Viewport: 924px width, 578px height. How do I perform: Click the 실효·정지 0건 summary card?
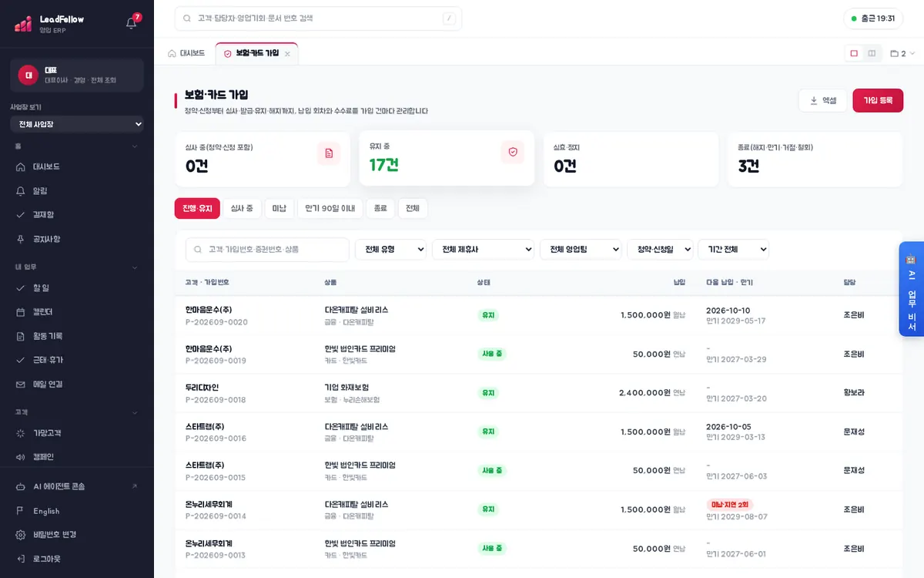(631, 159)
